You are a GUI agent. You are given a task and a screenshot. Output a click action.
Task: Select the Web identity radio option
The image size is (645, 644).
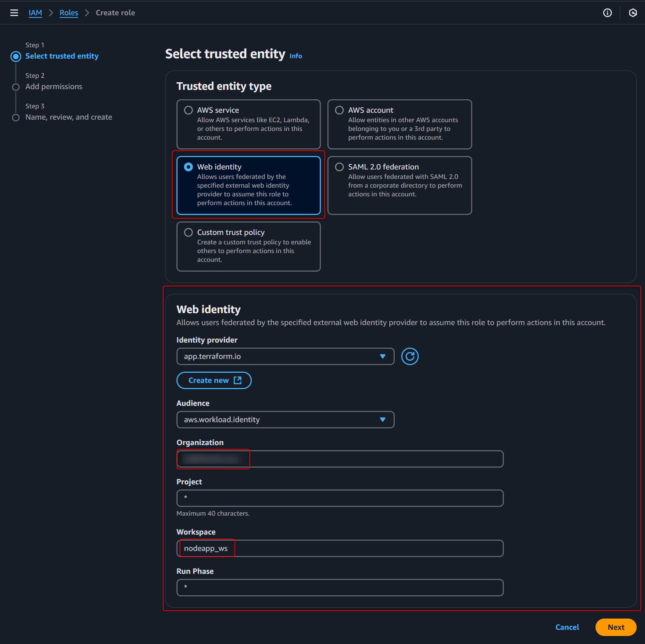tap(188, 167)
